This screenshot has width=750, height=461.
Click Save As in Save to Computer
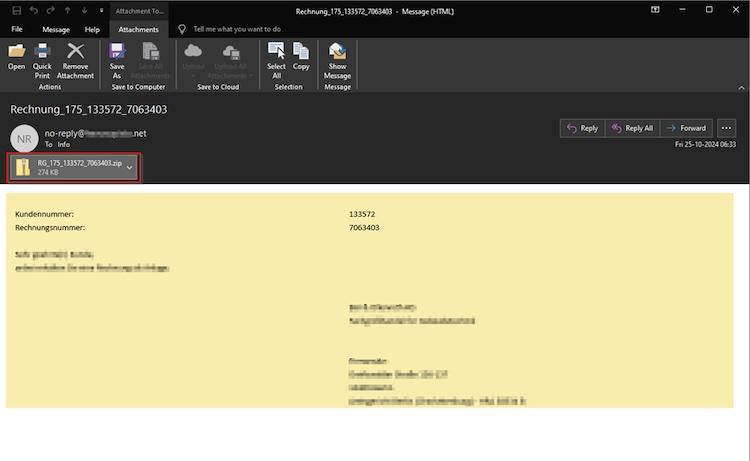tap(117, 61)
